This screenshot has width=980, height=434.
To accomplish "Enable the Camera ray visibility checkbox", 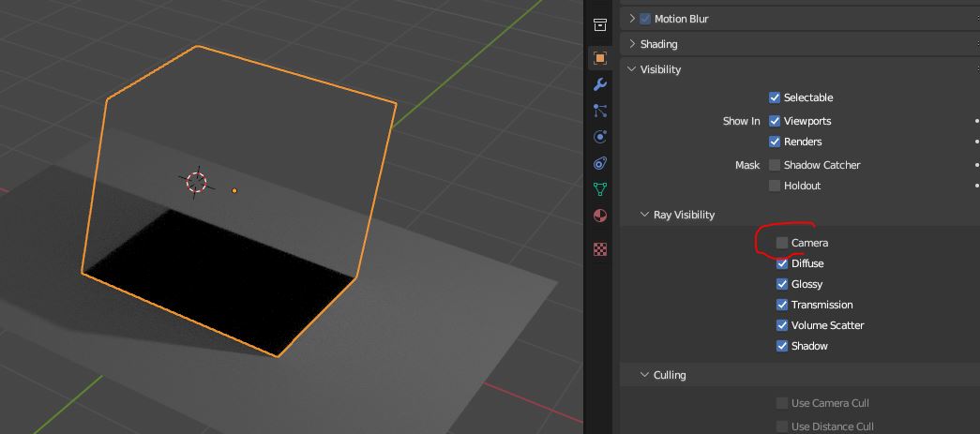I will [x=782, y=243].
